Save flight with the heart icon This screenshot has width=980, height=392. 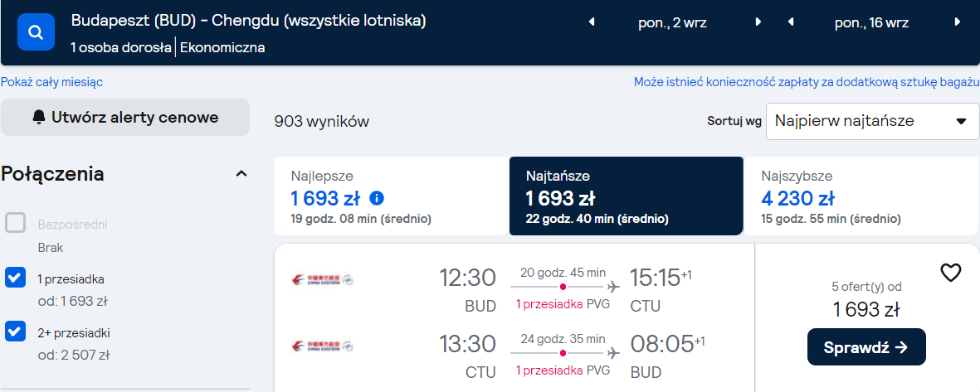pyautogui.click(x=951, y=272)
